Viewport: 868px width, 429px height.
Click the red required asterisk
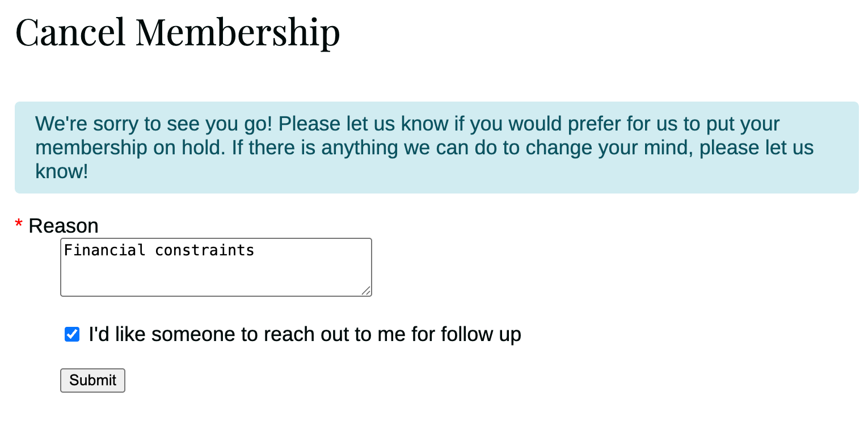coord(19,226)
